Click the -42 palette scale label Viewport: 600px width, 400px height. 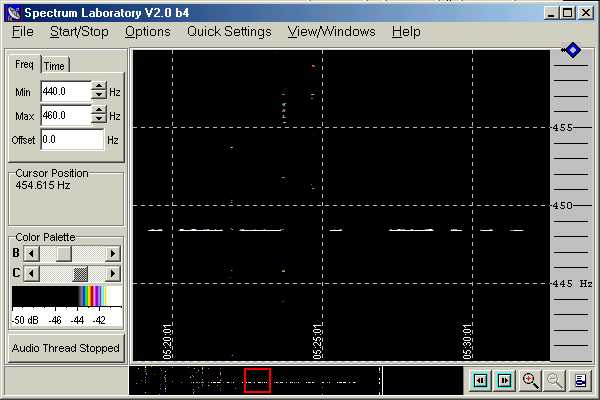click(99, 320)
